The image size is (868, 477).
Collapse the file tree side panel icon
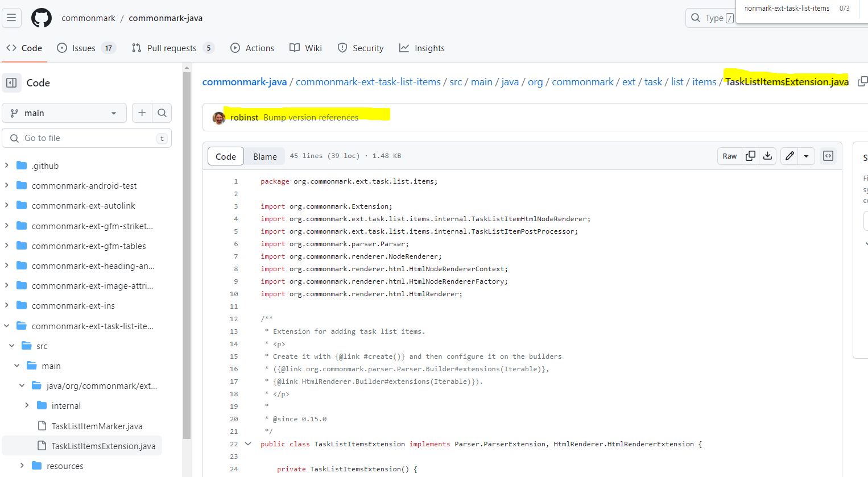(x=11, y=83)
